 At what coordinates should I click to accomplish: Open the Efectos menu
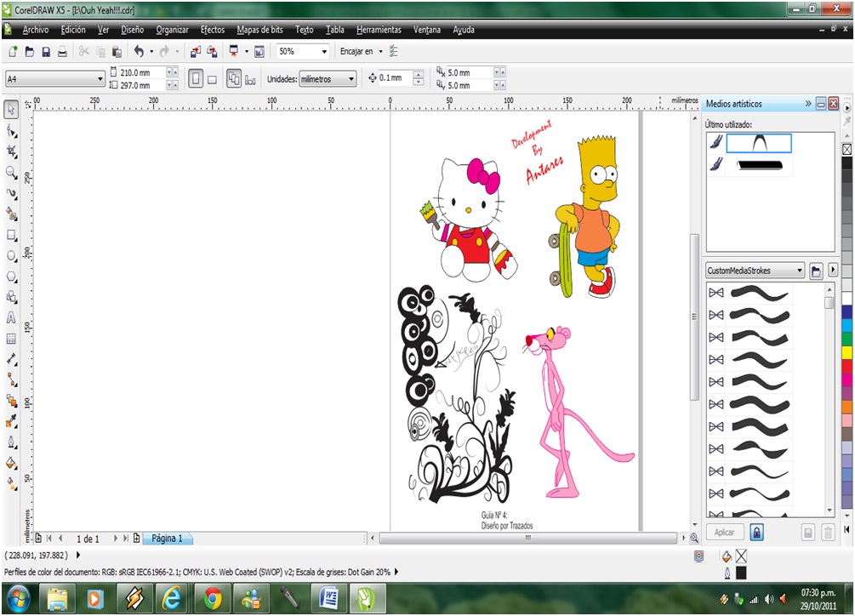212,30
